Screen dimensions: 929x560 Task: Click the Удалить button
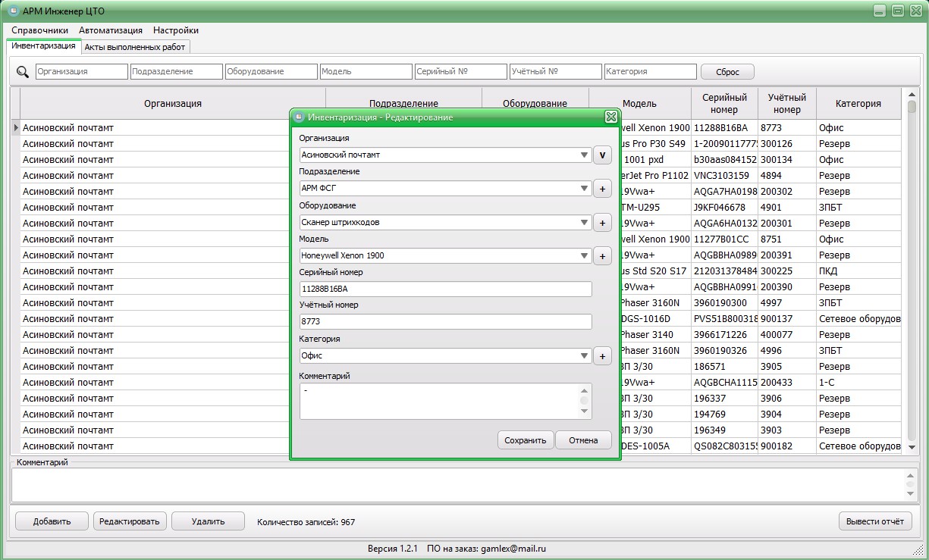click(x=208, y=521)
